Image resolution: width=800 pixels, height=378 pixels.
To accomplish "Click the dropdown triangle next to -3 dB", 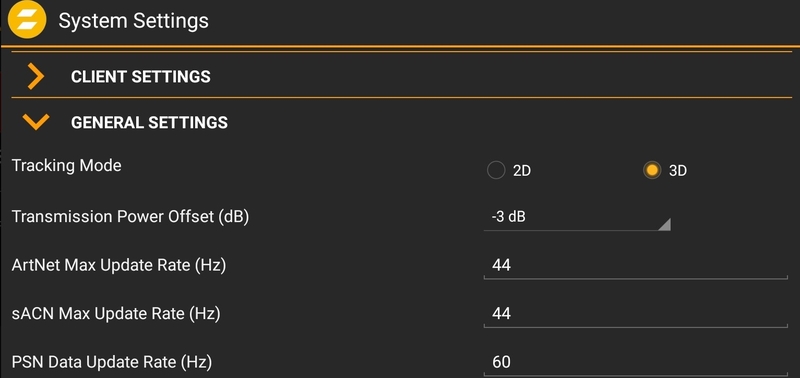I will pyautogui.click(x=664, y=224).
